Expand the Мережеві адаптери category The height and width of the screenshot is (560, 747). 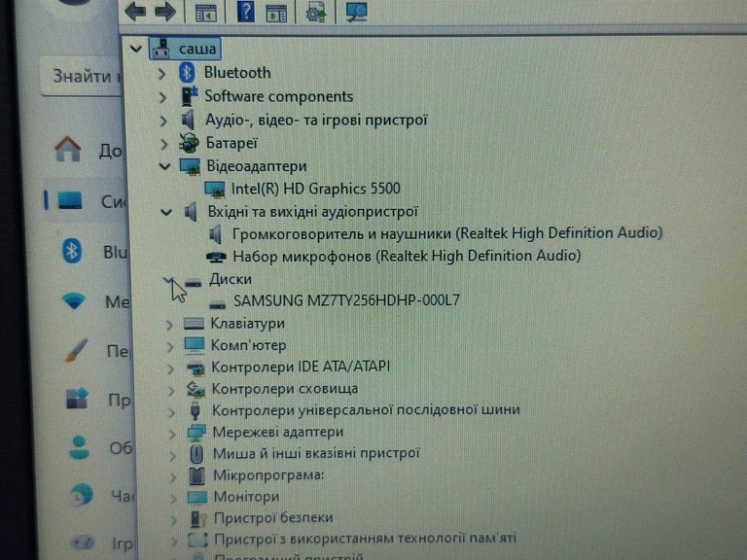(172, 433)
